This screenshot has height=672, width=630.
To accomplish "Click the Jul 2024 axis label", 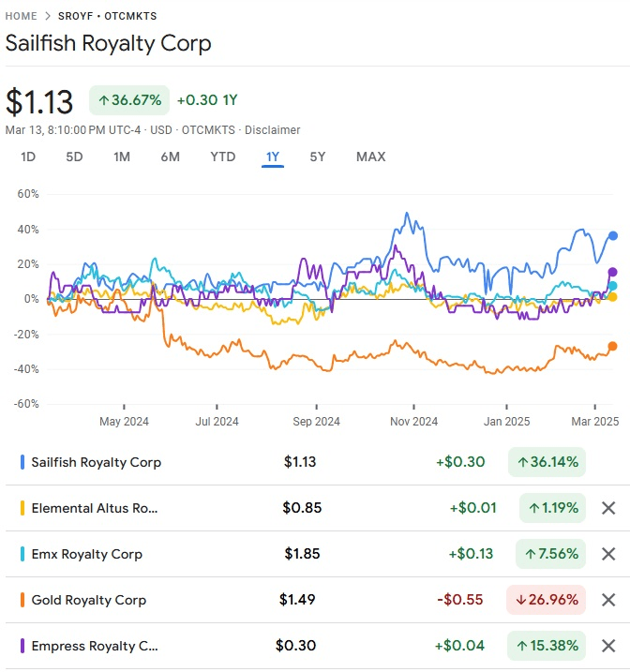I will [x=217, y=422].
